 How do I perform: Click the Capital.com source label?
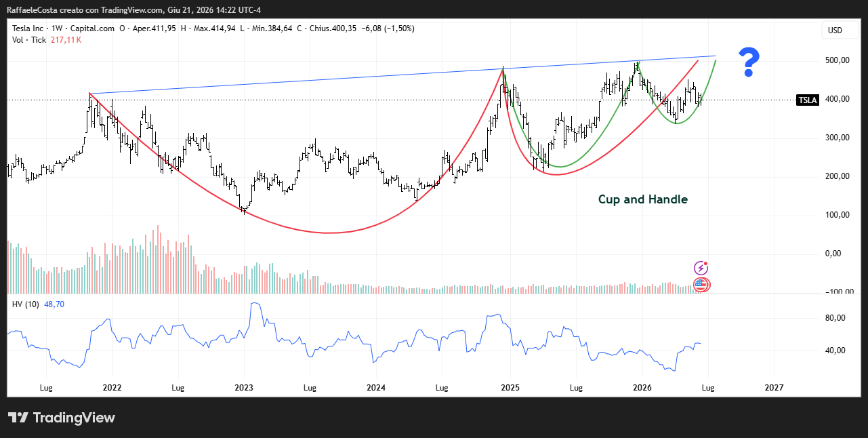[x=91, y=28]
